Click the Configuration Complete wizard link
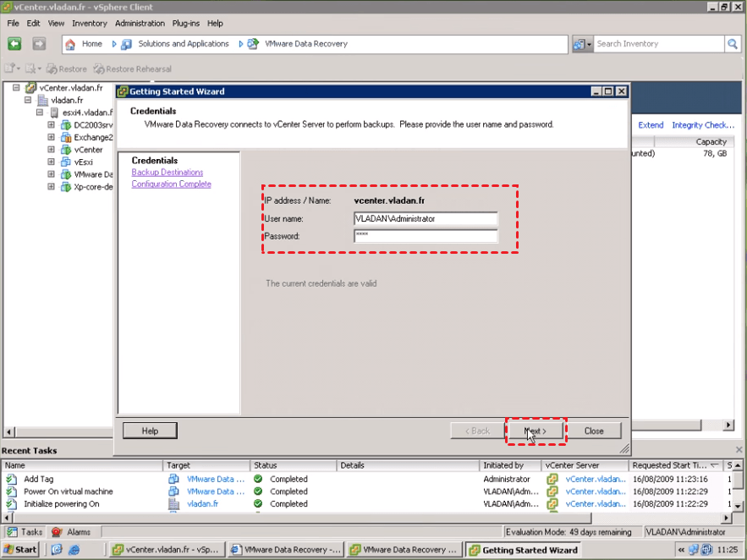The width and height of the screenshot is (747, 560). (x=171, y=184)
